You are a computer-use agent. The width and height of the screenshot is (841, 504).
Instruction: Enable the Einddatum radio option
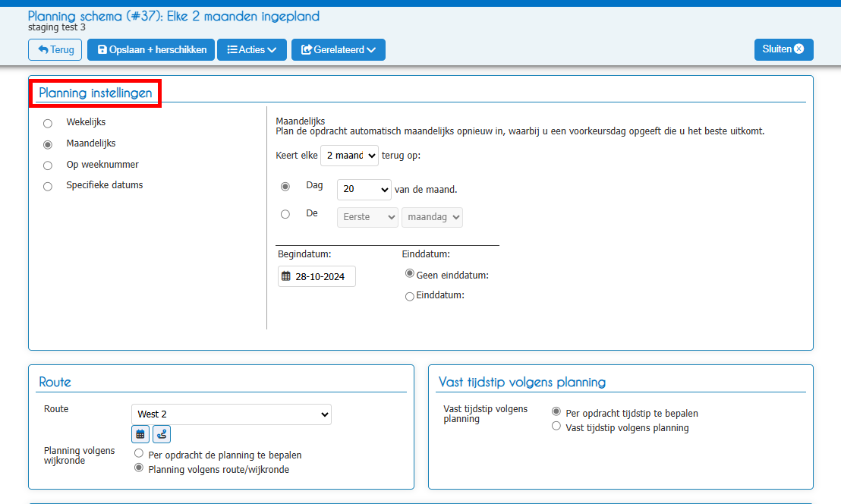pos(410,296)
